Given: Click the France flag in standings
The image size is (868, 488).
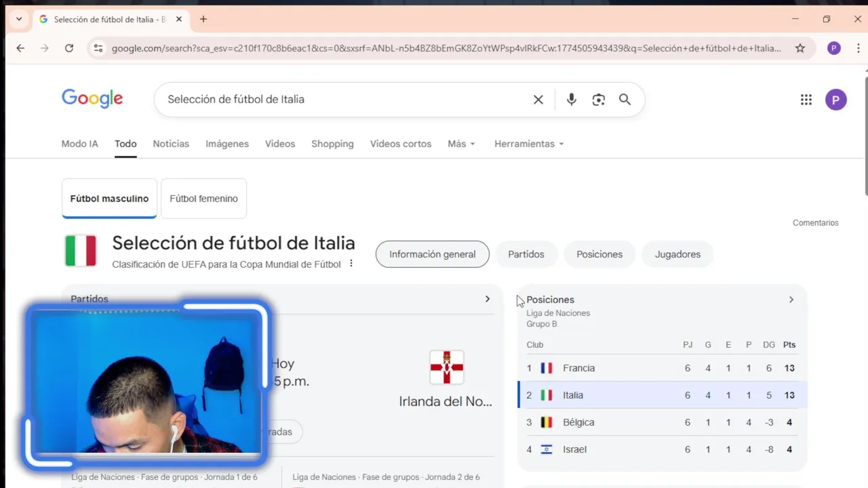Looking at the screenshot, I should click(547, 368).
